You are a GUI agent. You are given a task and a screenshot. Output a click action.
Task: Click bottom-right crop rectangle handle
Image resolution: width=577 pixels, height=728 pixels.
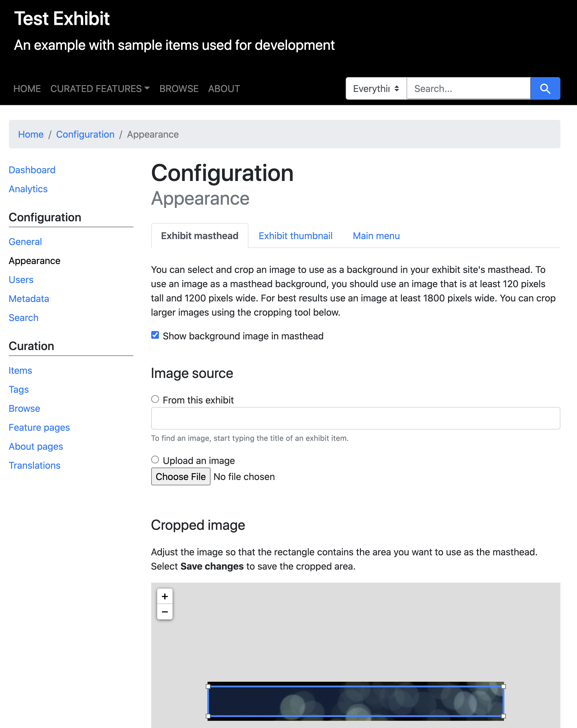point(503,716)
